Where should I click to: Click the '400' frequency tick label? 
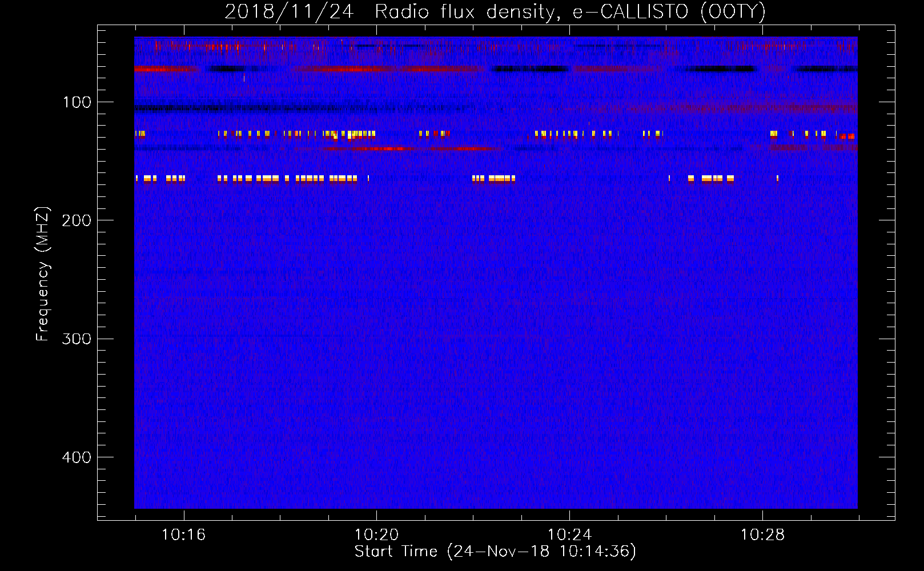click(77, 457)
